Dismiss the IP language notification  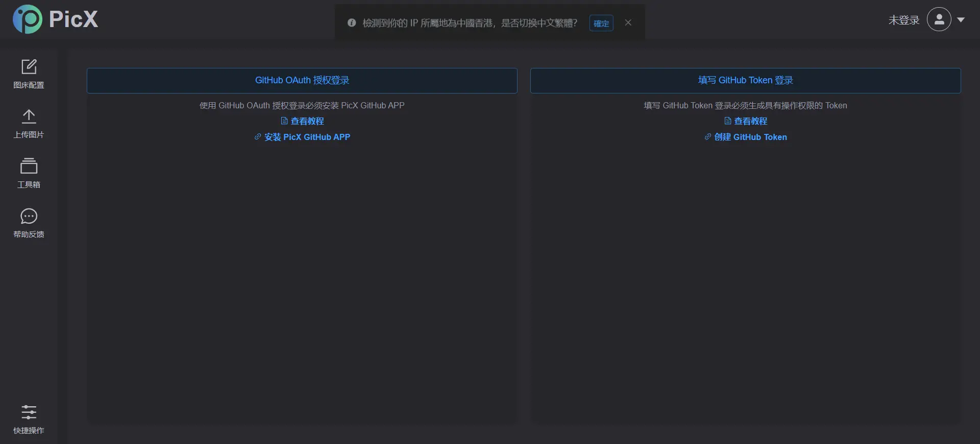pos(628,23)
